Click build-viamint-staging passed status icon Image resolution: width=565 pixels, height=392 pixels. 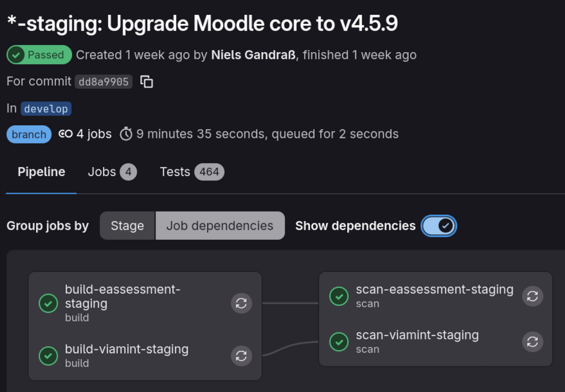click(x=48, y=355)
